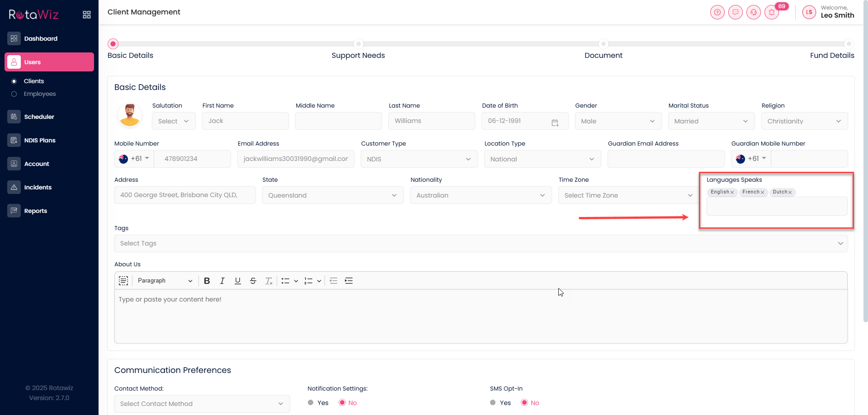Click the First Name input field

(245, 121)
